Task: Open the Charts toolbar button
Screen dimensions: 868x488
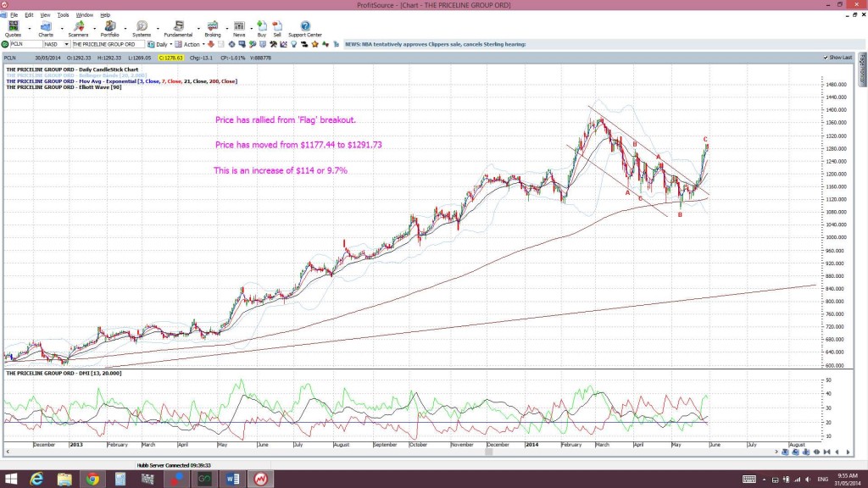Action: tap(46, 29)
